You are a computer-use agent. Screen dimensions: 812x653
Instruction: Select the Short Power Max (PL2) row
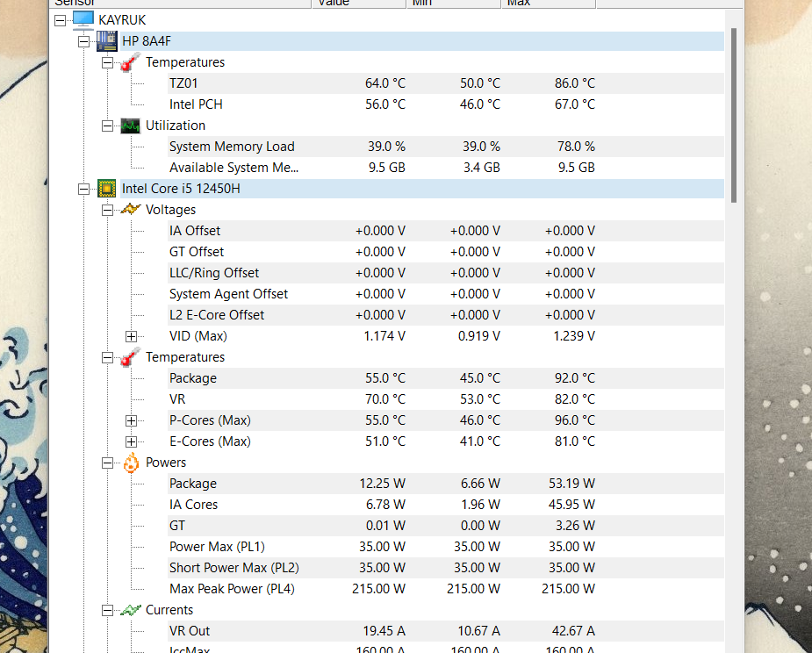446,568
